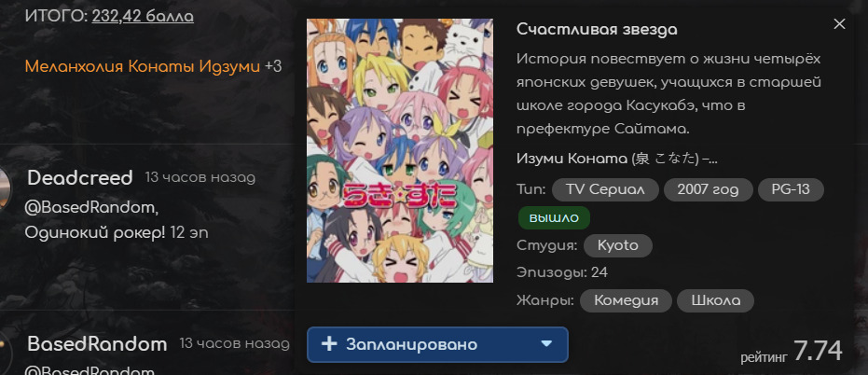Choose the Комедия genre tag
The width and height of the screenshot is (868, 375).
pyautogui.click(x=627, y=300)
